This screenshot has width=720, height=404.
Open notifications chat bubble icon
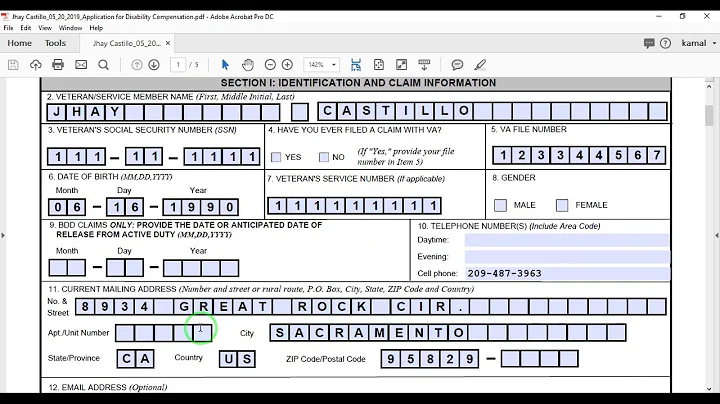coord(649,43)
